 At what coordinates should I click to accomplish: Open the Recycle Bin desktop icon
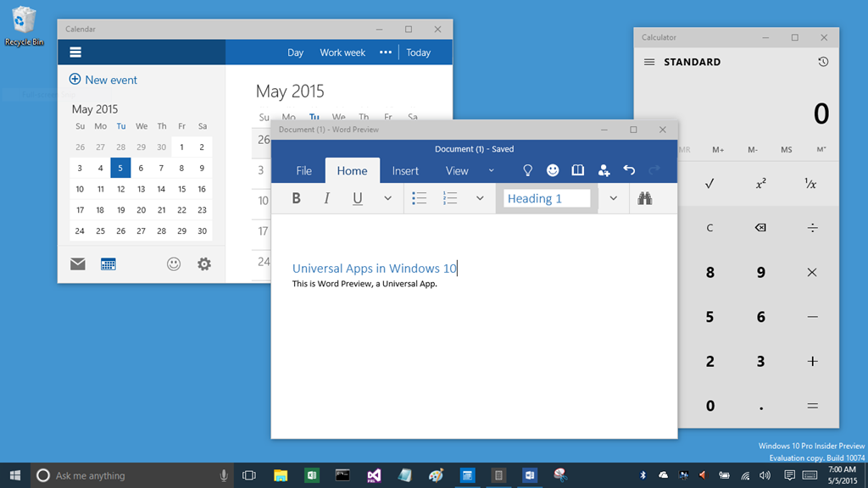click(x=24, y=26)
